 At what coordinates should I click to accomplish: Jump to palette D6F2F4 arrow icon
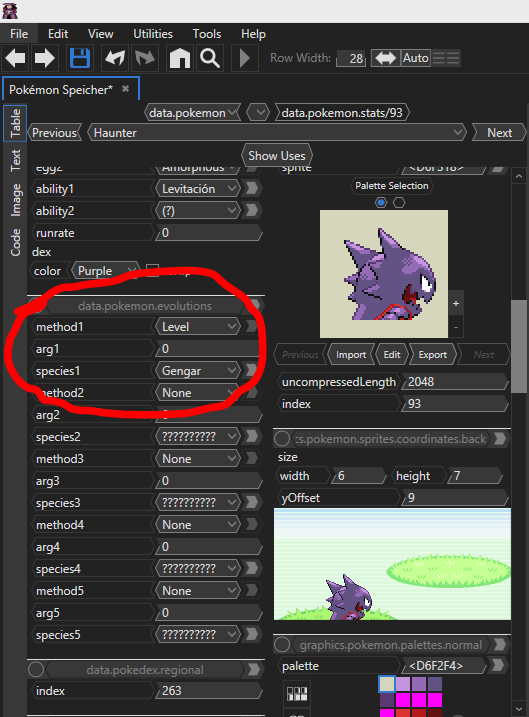498,665
